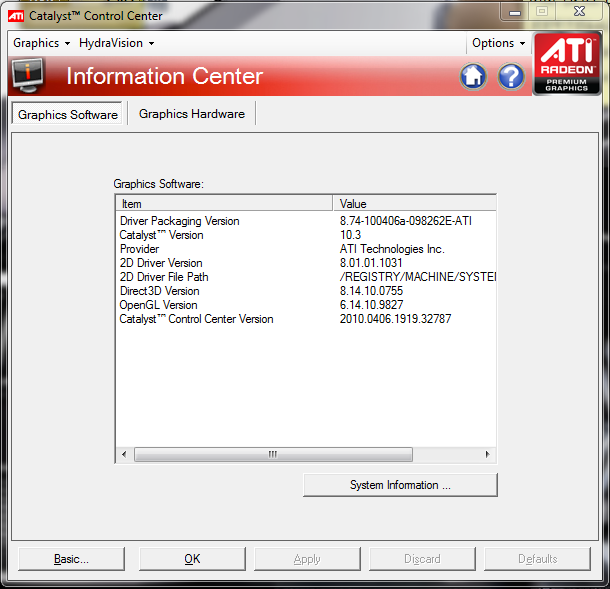Click the value 6.14.10.9827

tap(372, 305)
